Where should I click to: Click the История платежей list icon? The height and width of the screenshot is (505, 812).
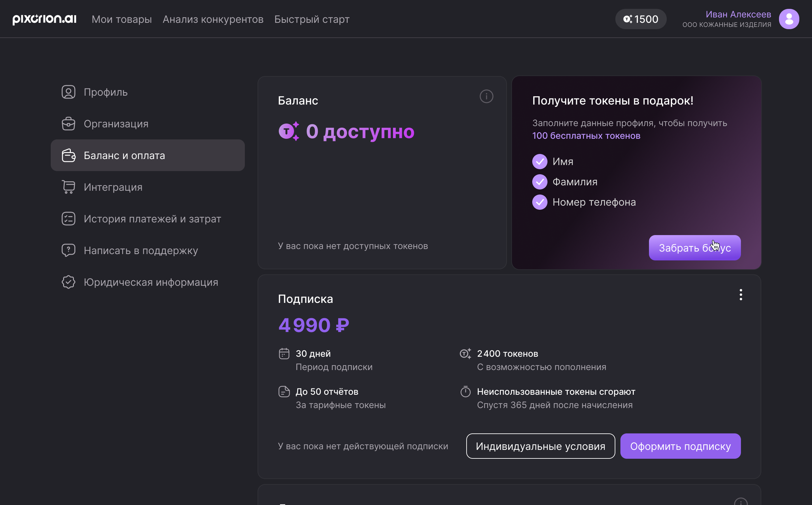pos(69,219)
